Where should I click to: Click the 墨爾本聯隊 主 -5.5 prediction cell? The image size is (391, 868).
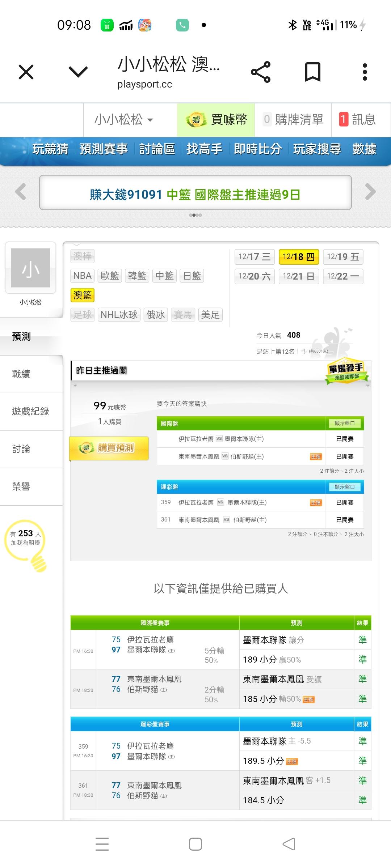point(297,741)
